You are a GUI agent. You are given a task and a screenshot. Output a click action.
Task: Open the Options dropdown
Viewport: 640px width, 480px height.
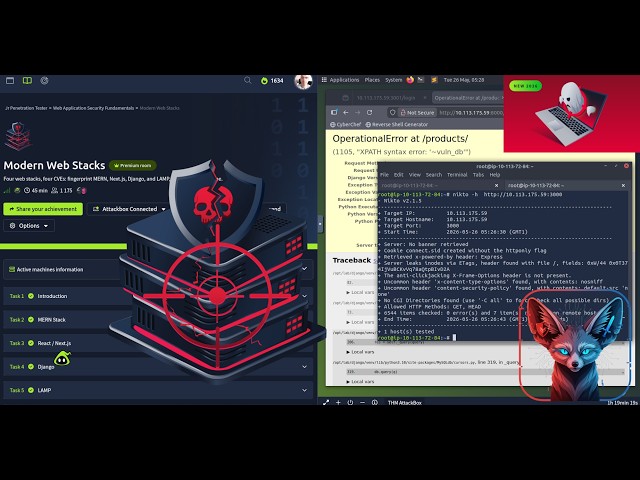point(29,226)
